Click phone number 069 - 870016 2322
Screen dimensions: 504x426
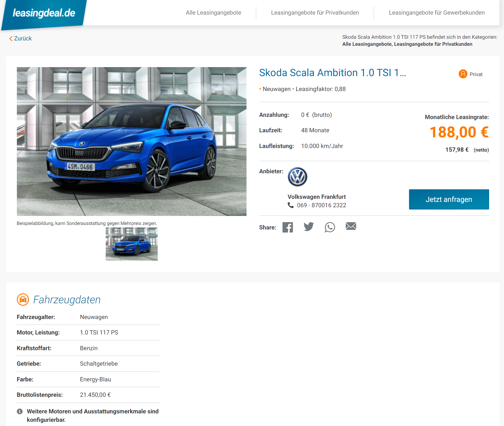click(x=322, y=205)
